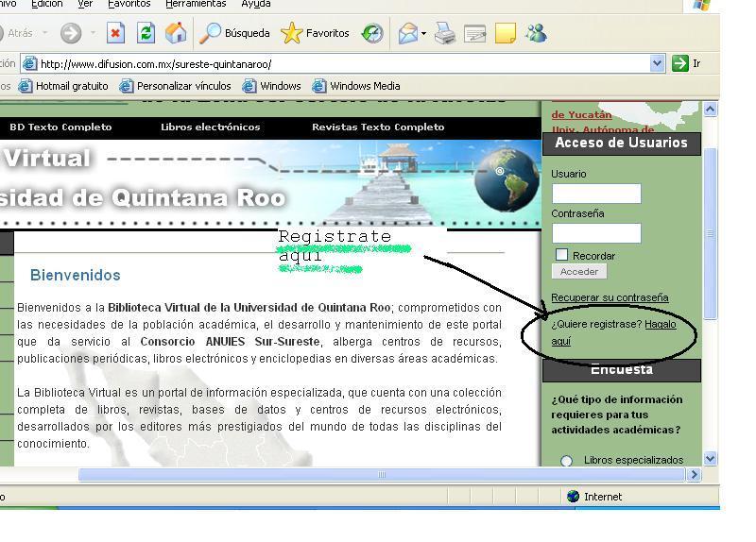Click the yellow note Discuss icon

click(506, 33)
